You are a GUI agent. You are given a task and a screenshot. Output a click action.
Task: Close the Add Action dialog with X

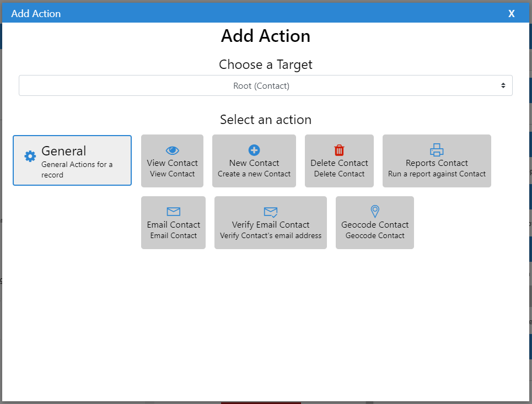tap(511, 14)
